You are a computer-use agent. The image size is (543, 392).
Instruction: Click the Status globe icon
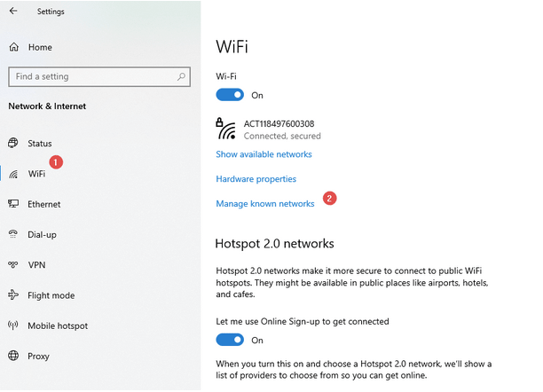pyautogui.click(x=13, y=143)
